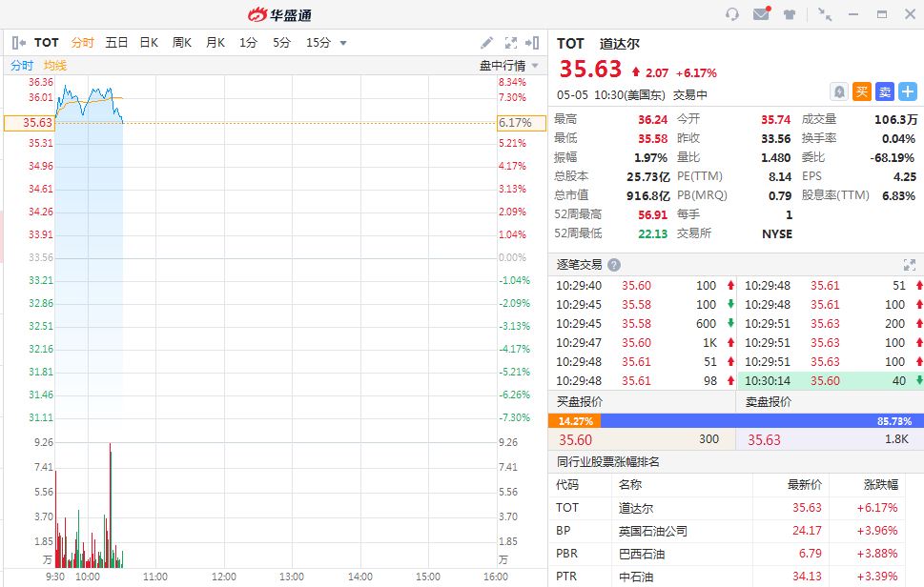Screen dimensions: 924x587
Task: Collapse the left sidebar panel
Action: pos(17,43)
